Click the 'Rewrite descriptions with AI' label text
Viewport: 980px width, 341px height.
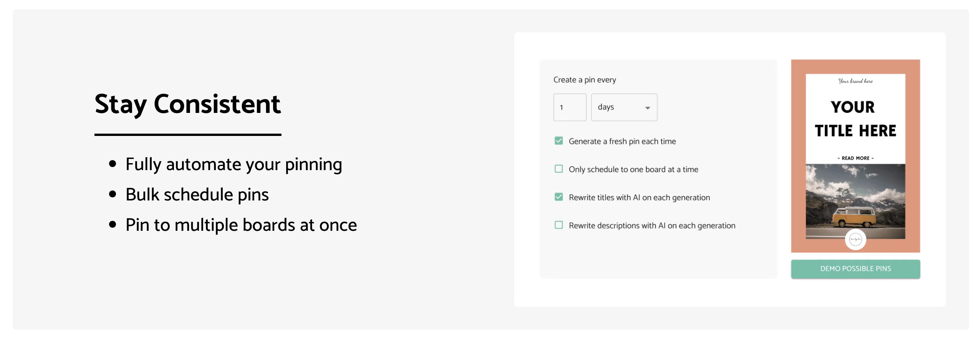click(x=652, y=226)
